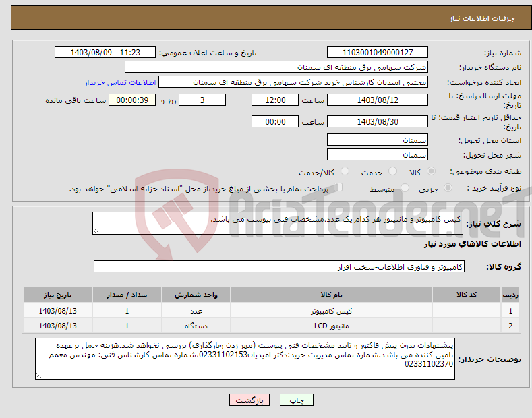The image size is (532, 418).
Task: Click the need number field 1103001049000127
Action: click(378, 53)
